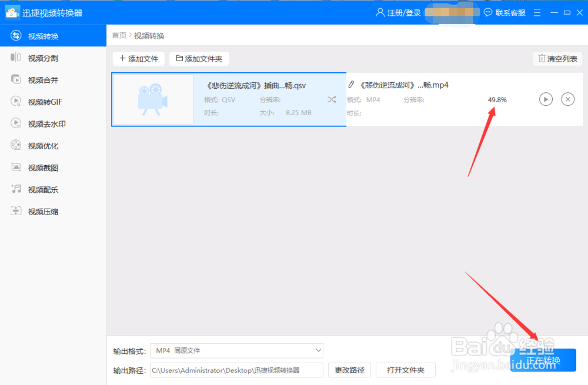Click source file name ending .qsv
This screenshot has width=588, height=385.
256,85
